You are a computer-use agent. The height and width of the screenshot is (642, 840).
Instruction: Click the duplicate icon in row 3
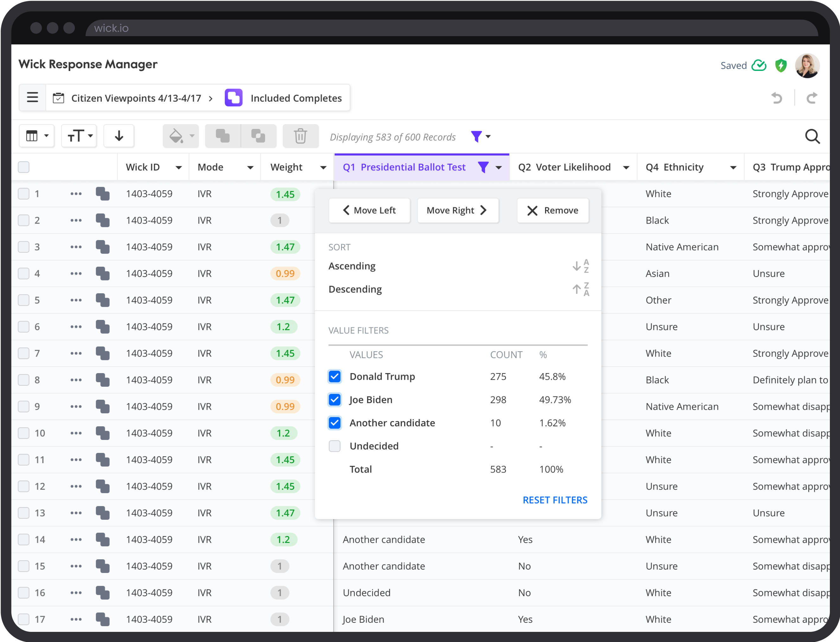pos(103,247)
